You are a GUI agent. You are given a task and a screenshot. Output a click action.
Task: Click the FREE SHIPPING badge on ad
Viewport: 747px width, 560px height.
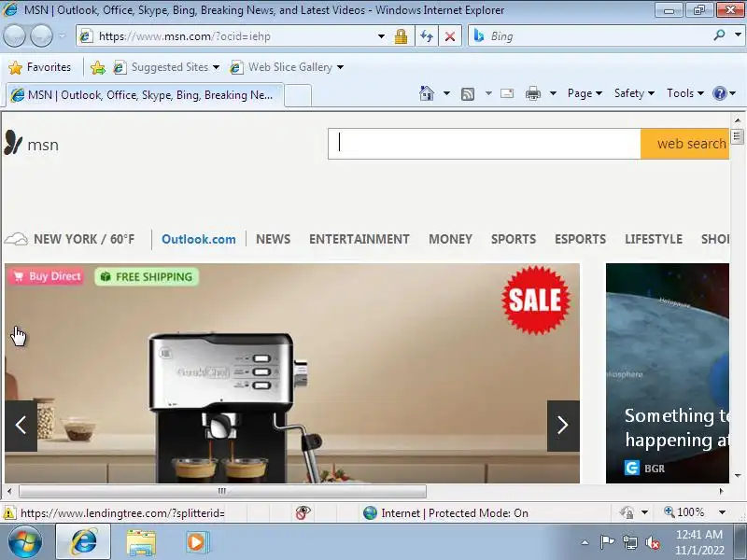tap(147, 276)
